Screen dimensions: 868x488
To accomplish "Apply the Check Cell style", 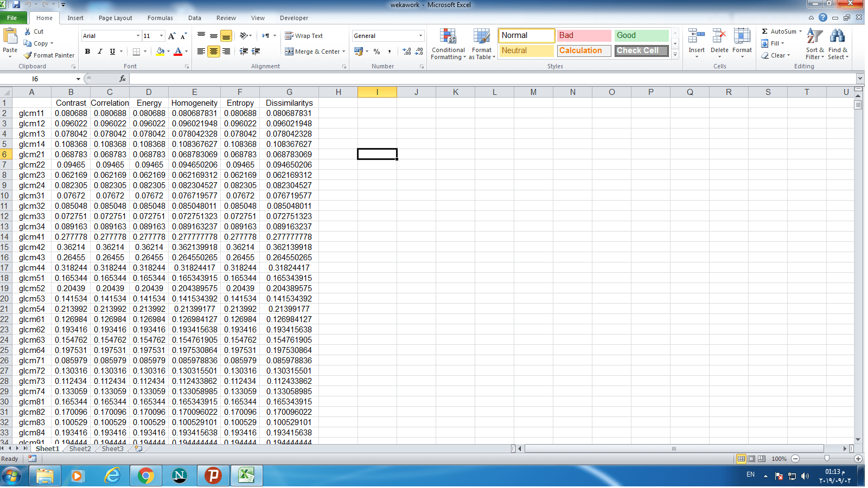I will (x=641, y=50).
